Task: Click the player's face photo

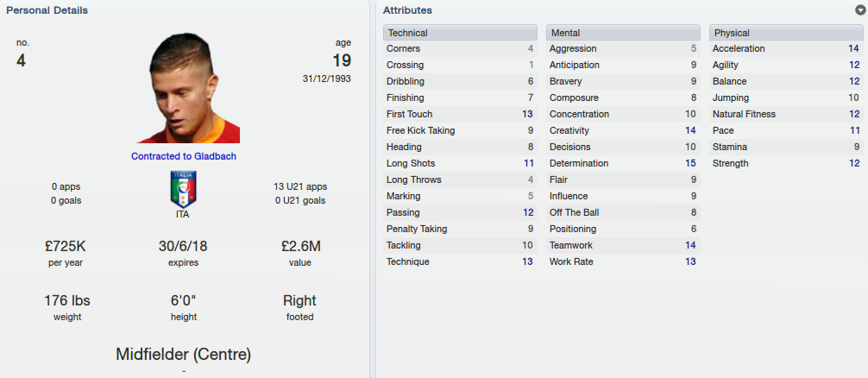Action: (188, 87)
